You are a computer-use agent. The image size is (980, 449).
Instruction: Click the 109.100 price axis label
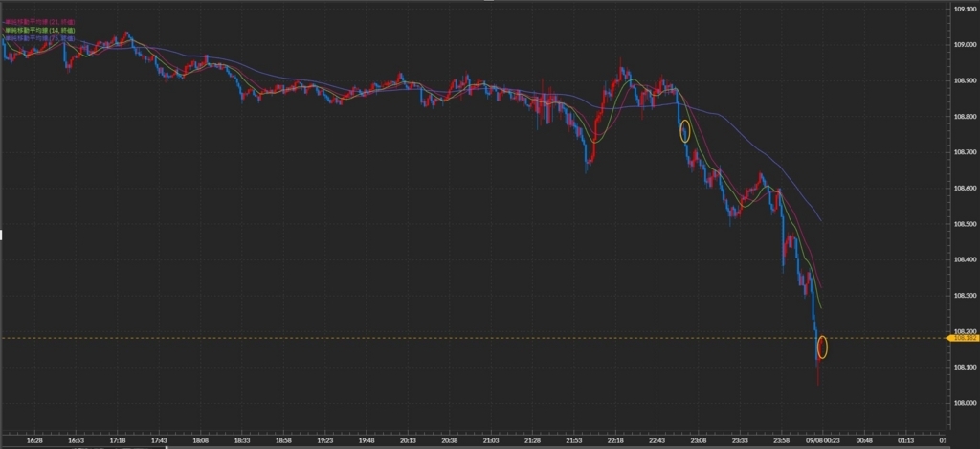click(x=965, y=9)
